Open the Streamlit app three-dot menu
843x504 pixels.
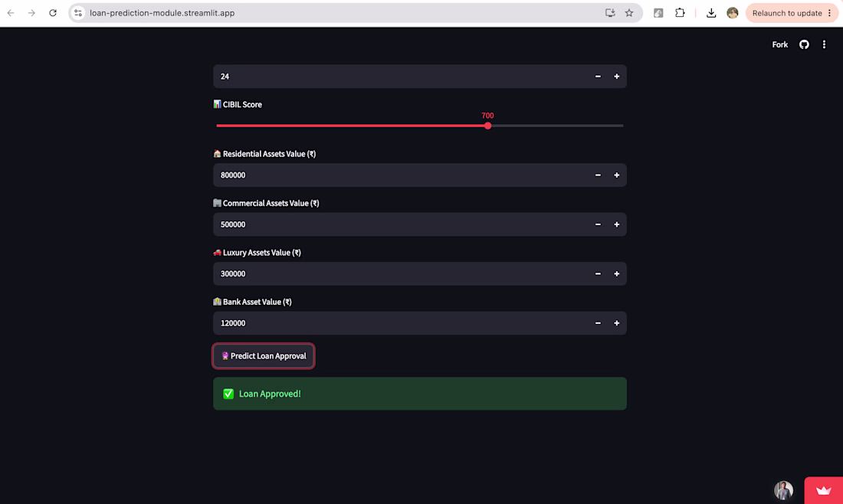pos(824,44)
